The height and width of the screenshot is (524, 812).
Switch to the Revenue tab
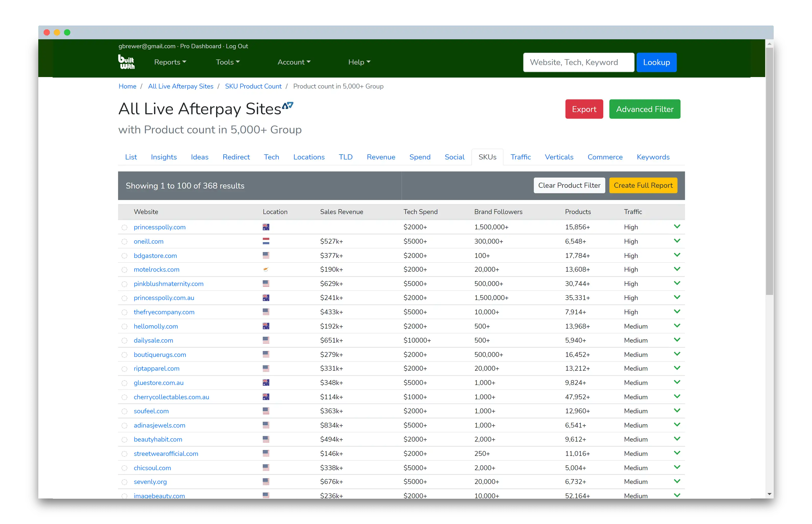tap(381, 157)
